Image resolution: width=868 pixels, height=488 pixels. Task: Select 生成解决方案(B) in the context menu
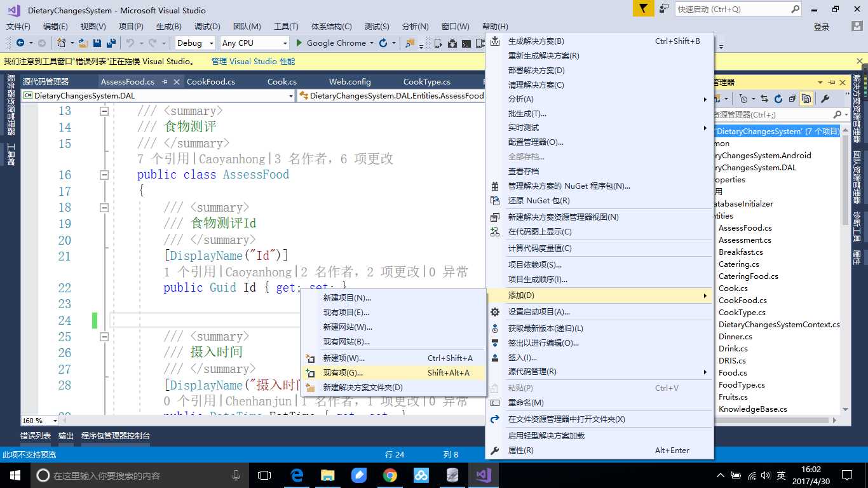click(599, 41)
